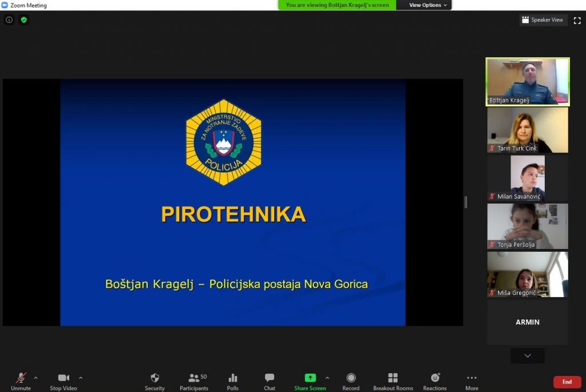Open Breakout Rooms
The image size is (586, 392).
tap(393, 382)
